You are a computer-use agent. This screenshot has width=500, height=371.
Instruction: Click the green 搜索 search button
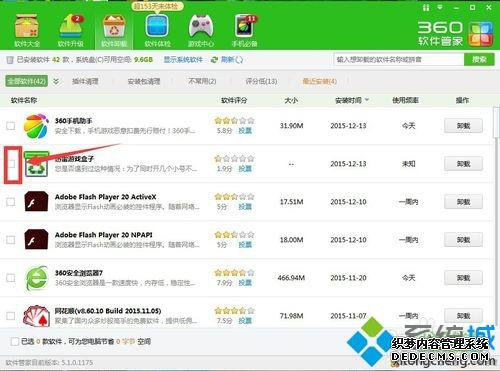(x=479, y=60)
